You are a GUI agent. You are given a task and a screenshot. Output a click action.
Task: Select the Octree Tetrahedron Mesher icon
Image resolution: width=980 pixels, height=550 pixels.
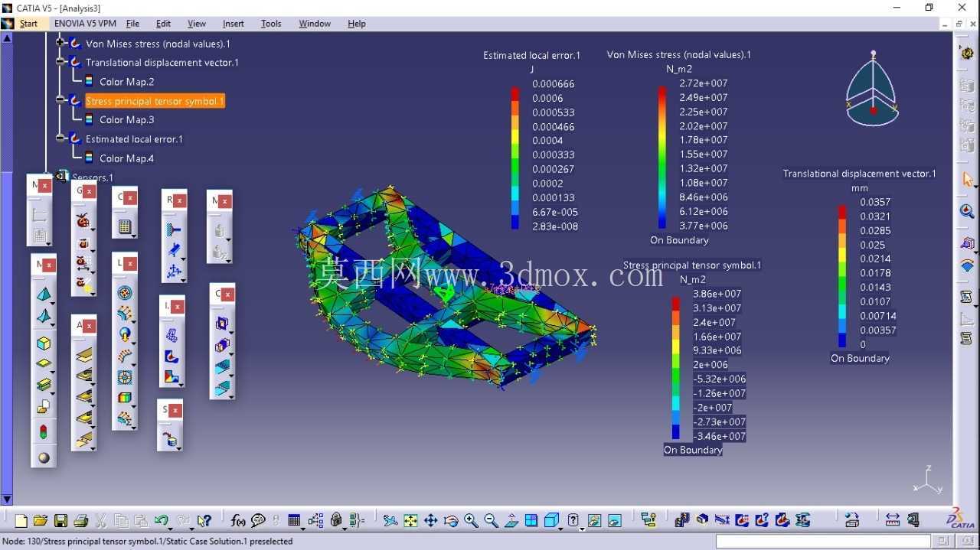click(44, 294)
